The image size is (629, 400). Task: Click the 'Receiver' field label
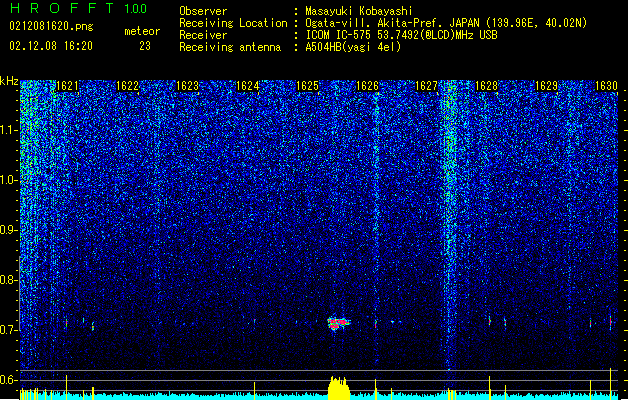click(203, 35)
